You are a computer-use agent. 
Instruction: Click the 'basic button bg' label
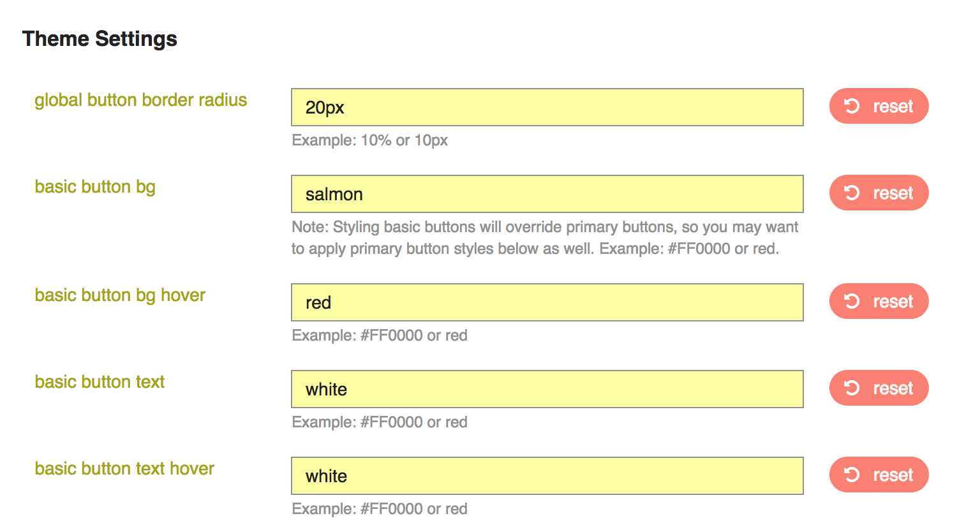pyautogui.click(x=95, y=187)
